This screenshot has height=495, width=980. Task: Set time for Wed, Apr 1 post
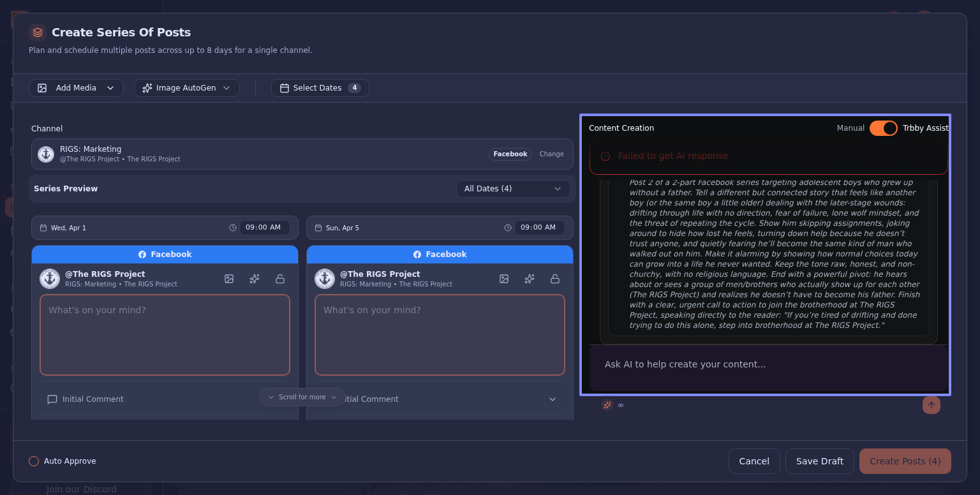264,228
